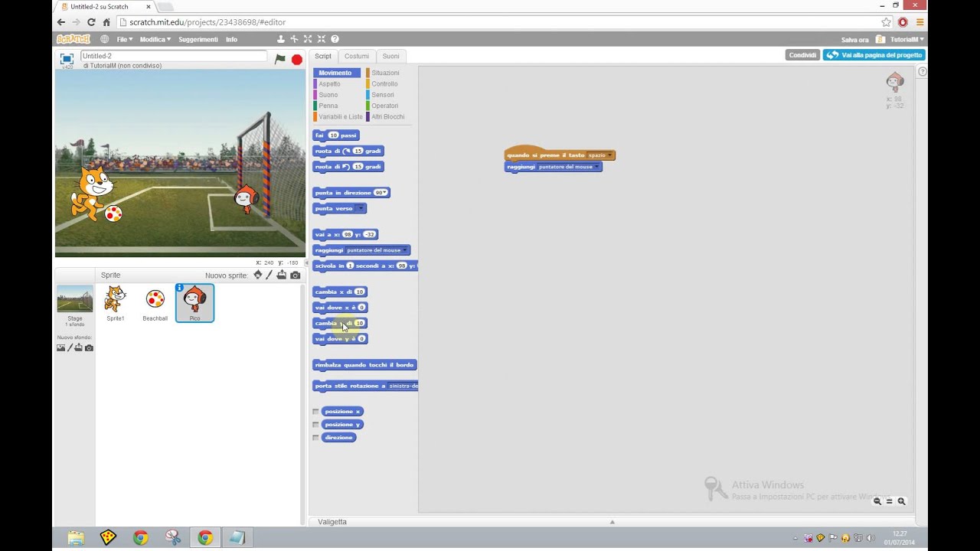Viewport: 980px width, 551px height.
Task: Switch to the Costumi tab
Action: 356,56
